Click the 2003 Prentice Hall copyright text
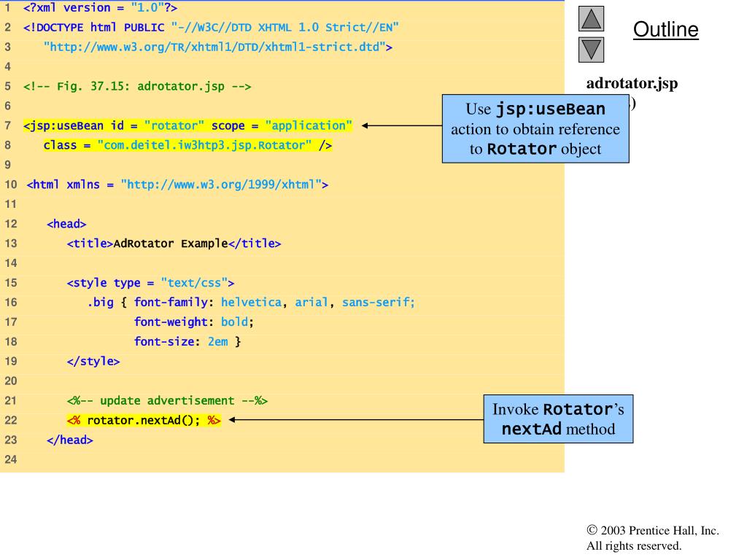747x560 pixels. [x=653, y=531]
